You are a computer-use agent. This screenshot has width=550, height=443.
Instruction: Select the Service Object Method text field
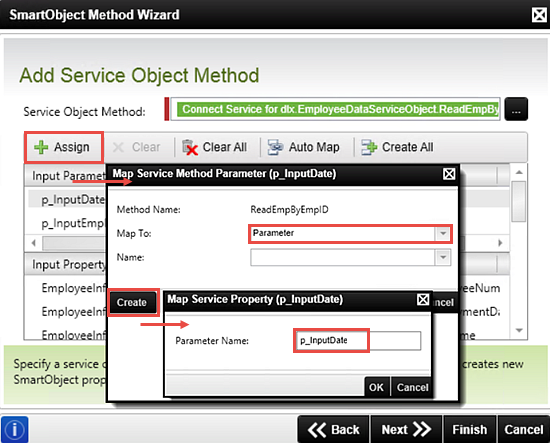pyautogui.click(x=335, y=109)
